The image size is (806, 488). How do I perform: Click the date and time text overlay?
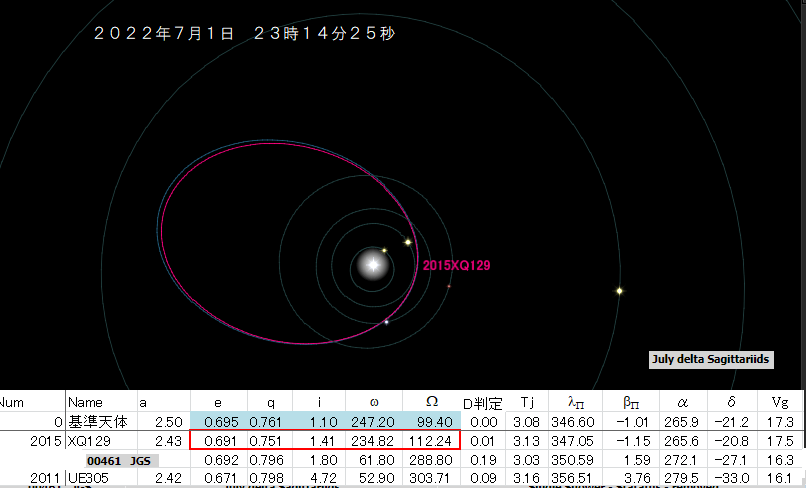245,34
